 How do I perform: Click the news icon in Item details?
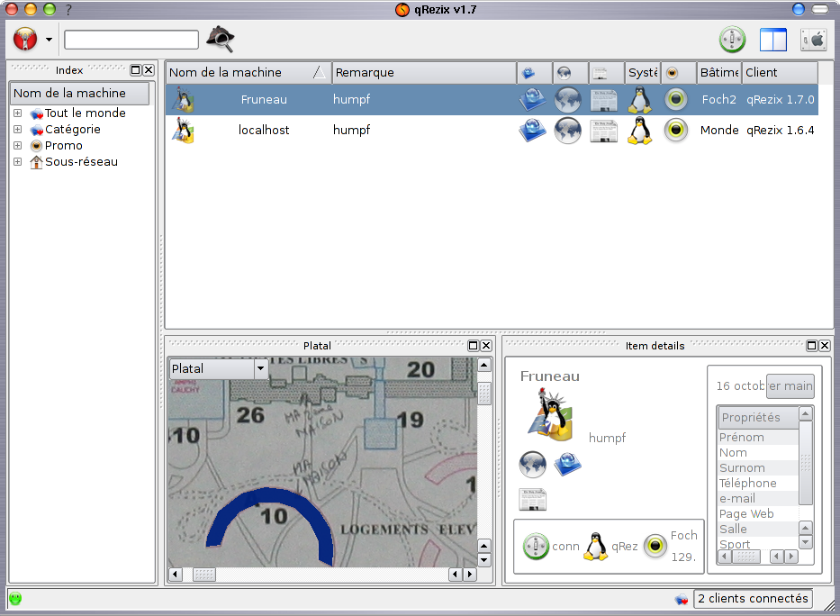[532, 500]
